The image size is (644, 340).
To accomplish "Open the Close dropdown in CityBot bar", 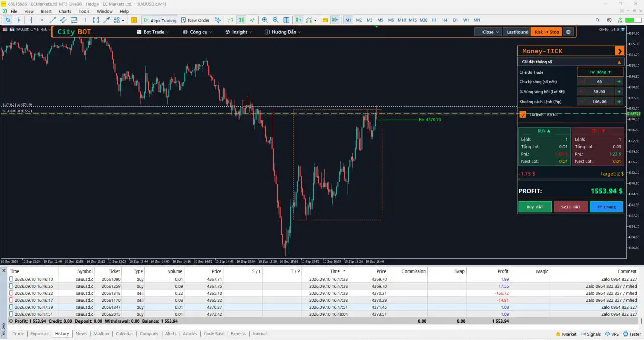I will (x=489, y=32).
